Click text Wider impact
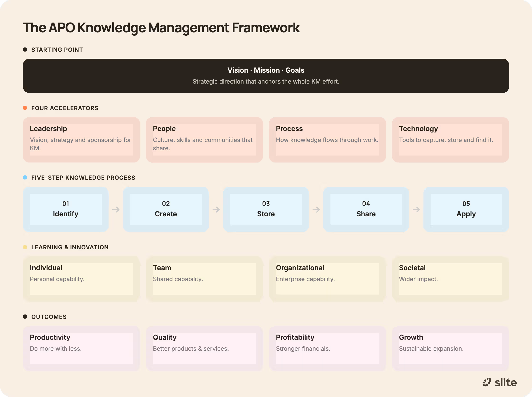This screenshot has height=397, width=532. click(418, 279)
